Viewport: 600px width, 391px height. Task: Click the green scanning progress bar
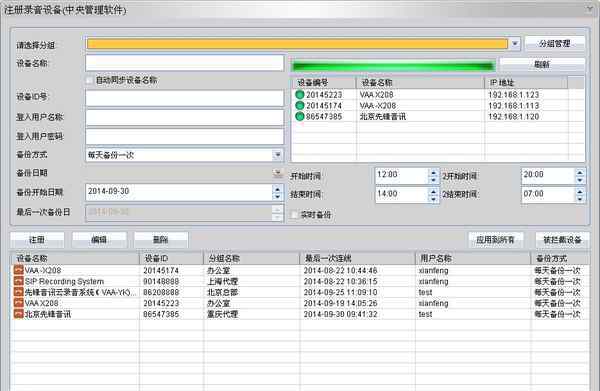(393, 66)
